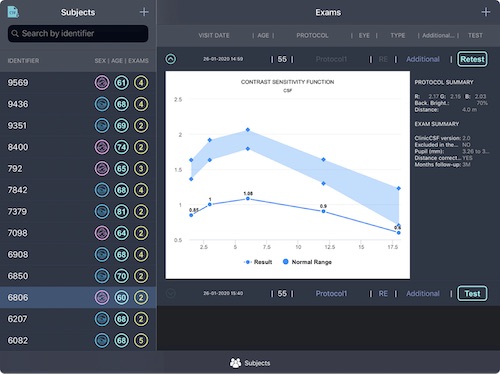Click sex icon for subject 8400
Image resolution: width=500 pixels, height=375 pixels.
pos(102,147)
